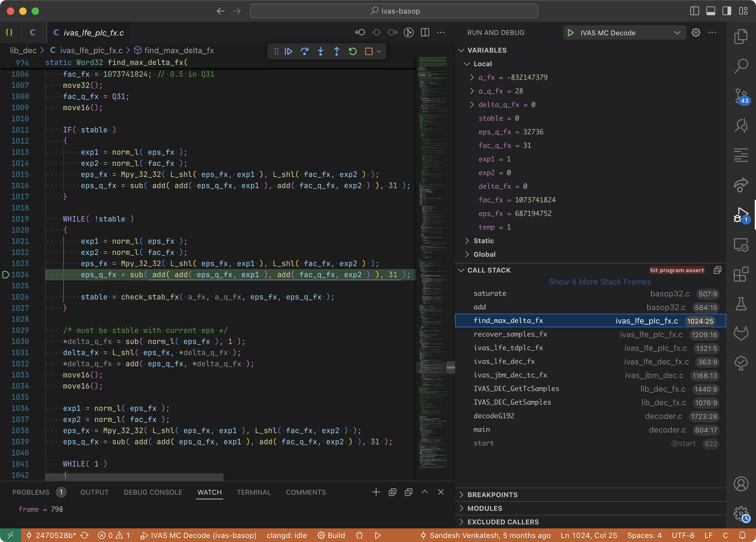Click the debug Continue button

click(x=289, y=51)
